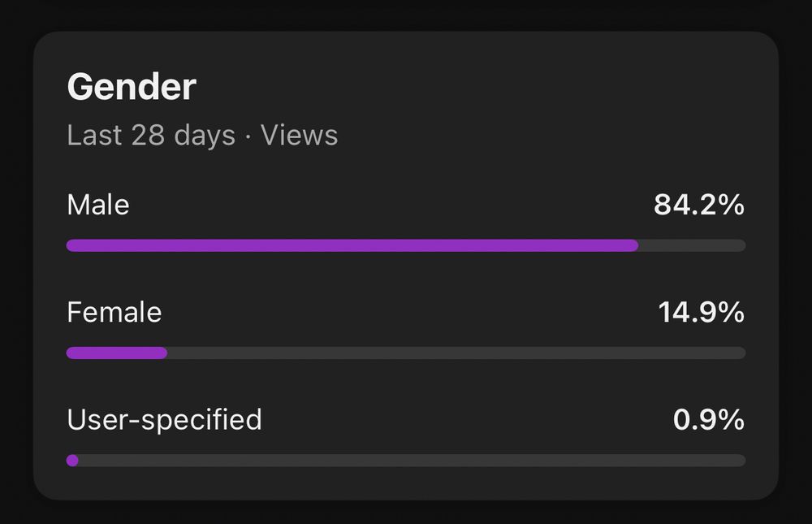Select the Male row label
The image size is (812, 524).
97,205
